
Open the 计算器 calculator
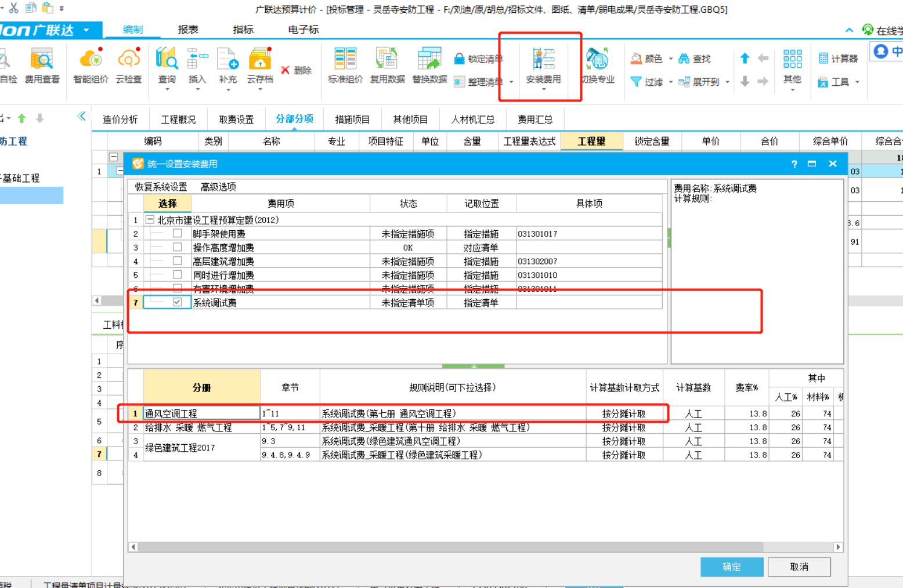tap(838, 59)
